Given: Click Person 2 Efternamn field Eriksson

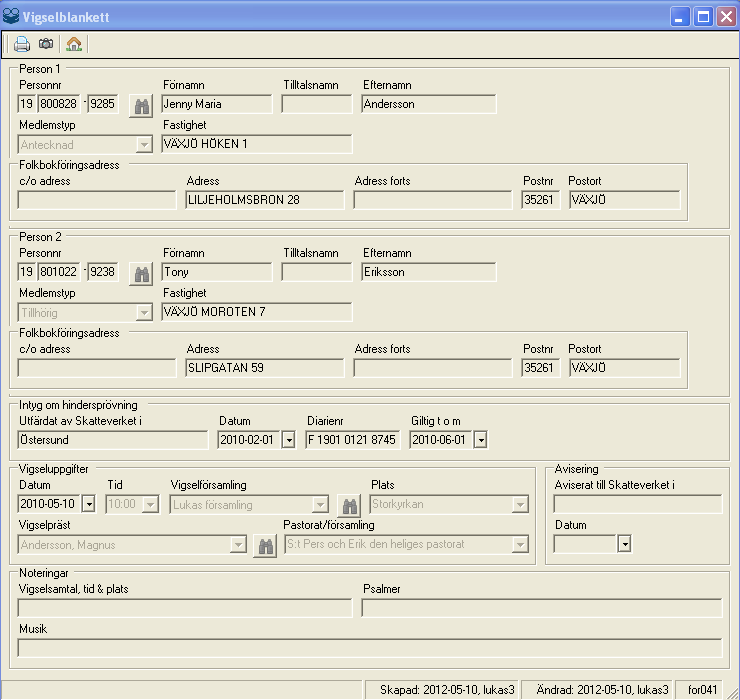Looking at the screenshot, I should click(429, 272).
